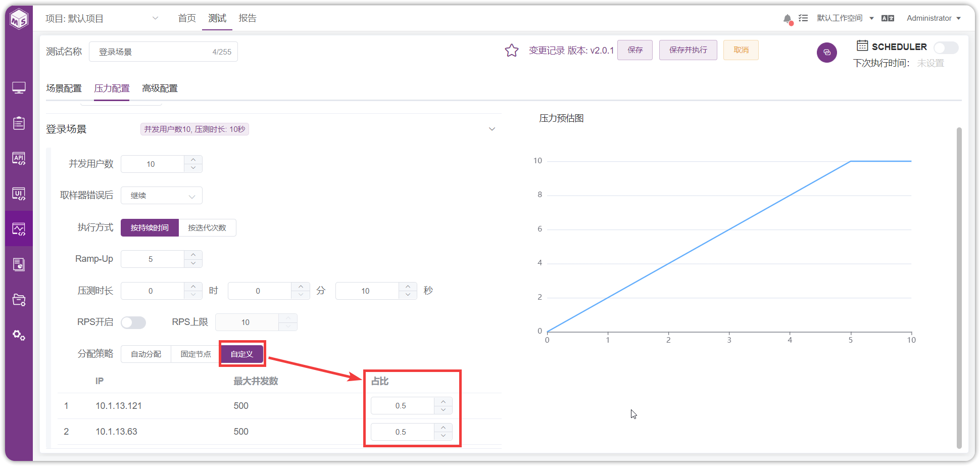Decrease Ramp-Up with down arrow
Screen dimensions: 980x466
[193, 263]
